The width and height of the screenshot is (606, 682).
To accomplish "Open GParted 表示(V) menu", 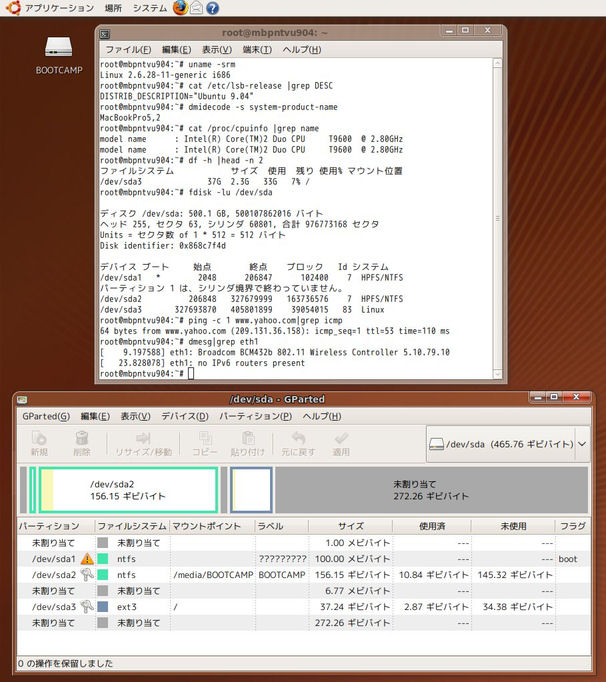I will click(x=135, y=416).
